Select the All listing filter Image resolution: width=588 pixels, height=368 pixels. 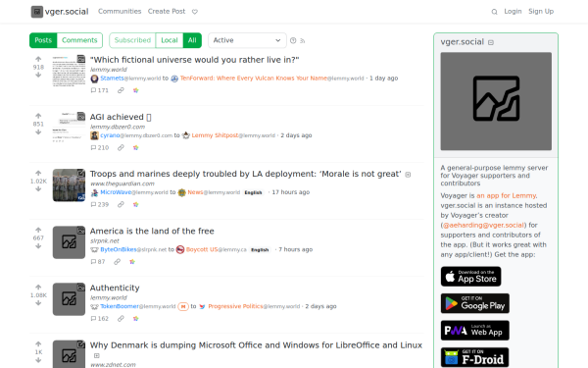(x=192, y=40)
